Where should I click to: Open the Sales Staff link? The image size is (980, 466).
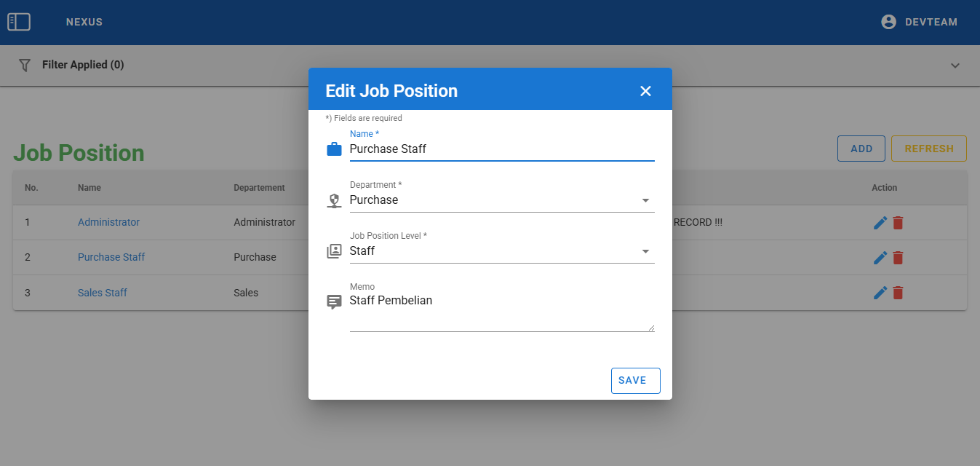pyautogui.click(x=103, y=293)
